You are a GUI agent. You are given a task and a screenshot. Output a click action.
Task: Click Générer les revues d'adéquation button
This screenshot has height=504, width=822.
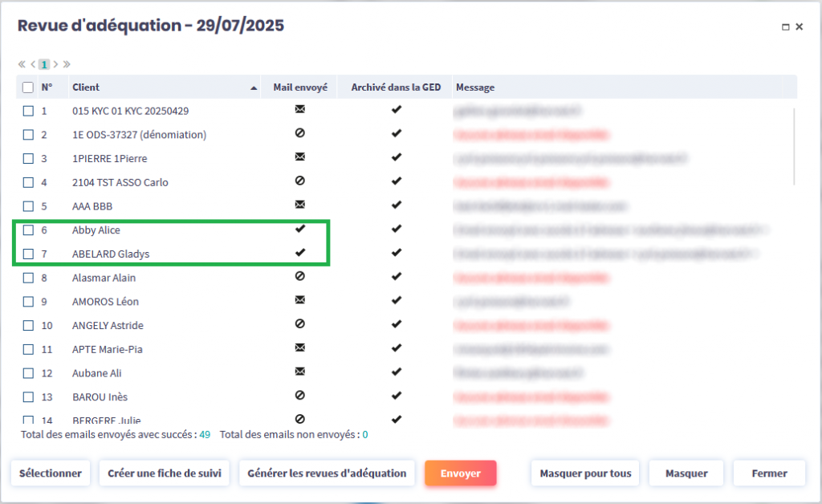pyautogui.click(x=327, y=474)
